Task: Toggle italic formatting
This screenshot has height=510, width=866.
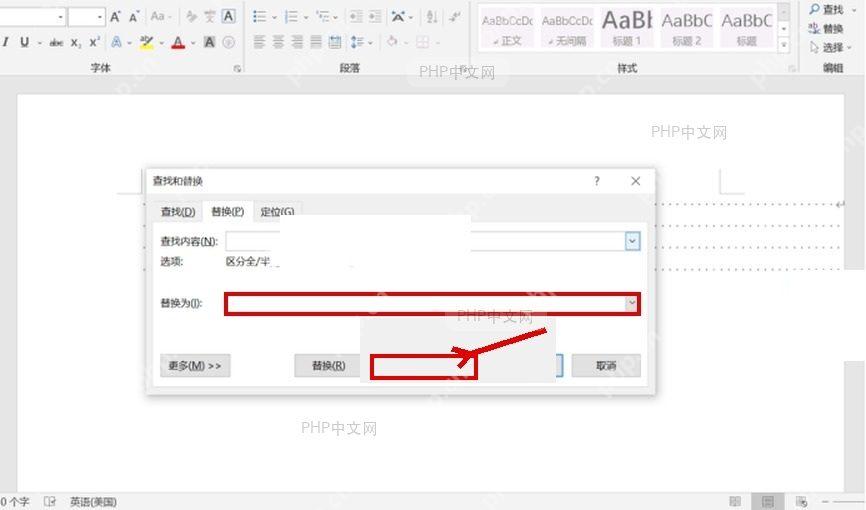Action: pyautogui.click(x=6, y=42)
